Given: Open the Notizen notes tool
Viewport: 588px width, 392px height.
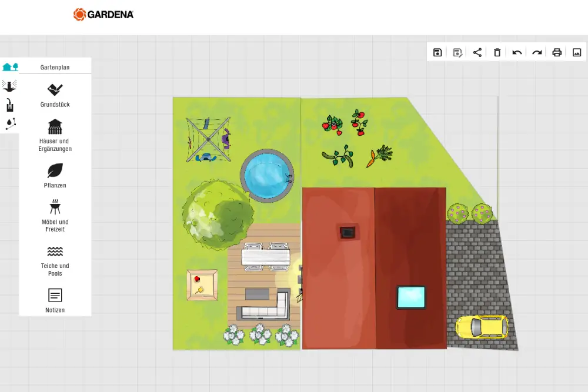Looking at the screenshot, I should (x=55, y=300).
